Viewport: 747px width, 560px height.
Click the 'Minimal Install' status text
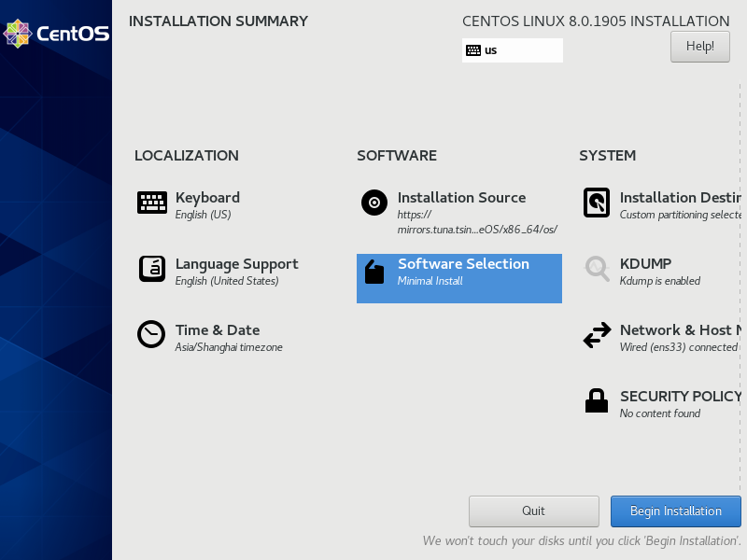pos(430,281)
